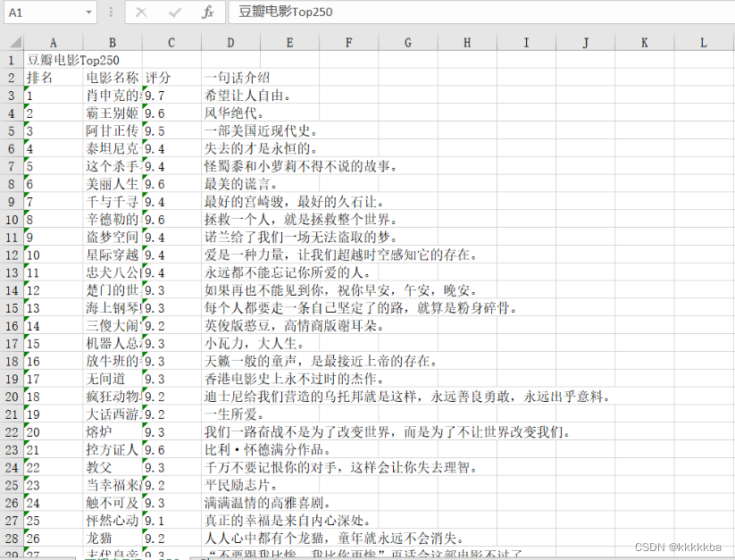The width and height of the screenshot is (735, 560).
Task: Select column A header
Action: tap(54, 43)
